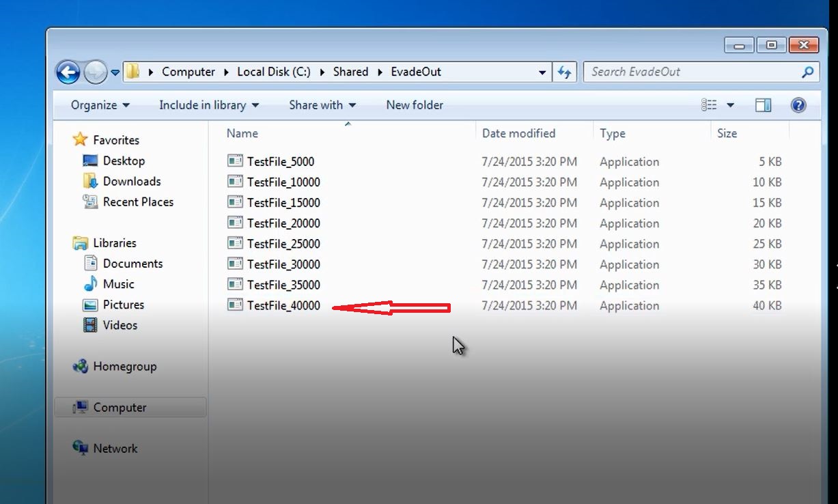Select file named TestFile_40000
This screenshot has height=504, width=838.
click(x=283, y=305)
